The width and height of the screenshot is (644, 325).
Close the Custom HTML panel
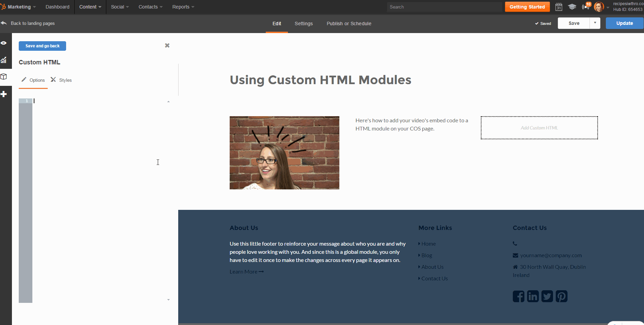point(167,46)
